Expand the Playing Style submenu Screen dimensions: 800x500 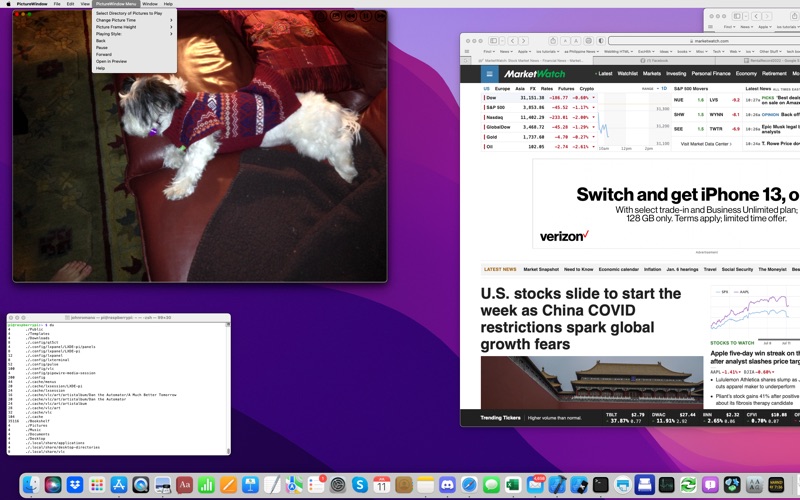click(134, 34)
